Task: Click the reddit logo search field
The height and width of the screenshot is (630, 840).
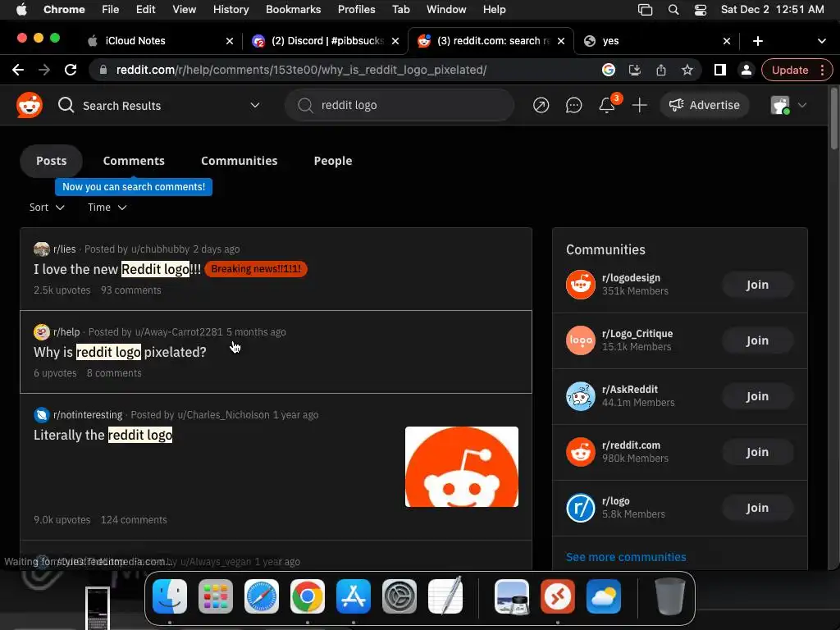Action: [399, 105]
